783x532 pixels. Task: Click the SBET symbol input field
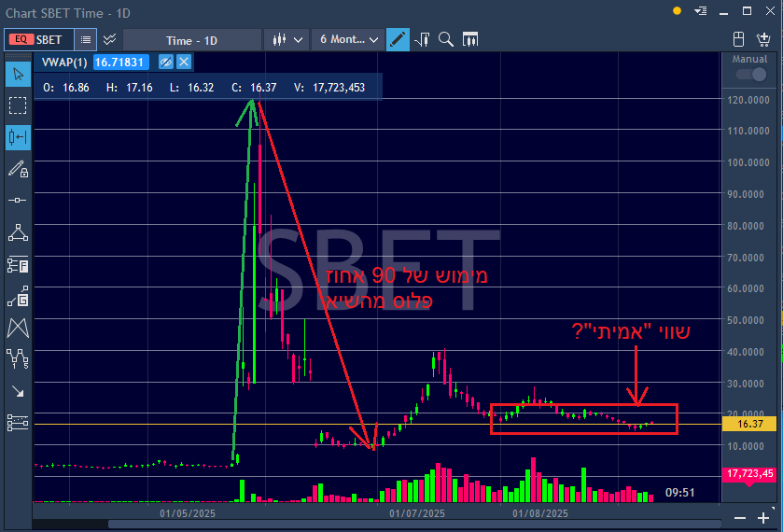tap(39, 39)
